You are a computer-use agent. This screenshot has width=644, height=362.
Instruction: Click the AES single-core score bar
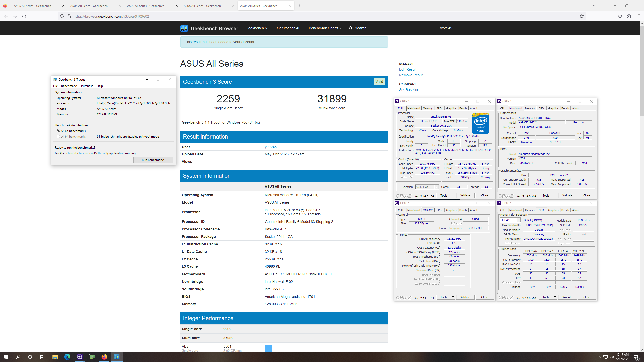(x=268, y=348)
